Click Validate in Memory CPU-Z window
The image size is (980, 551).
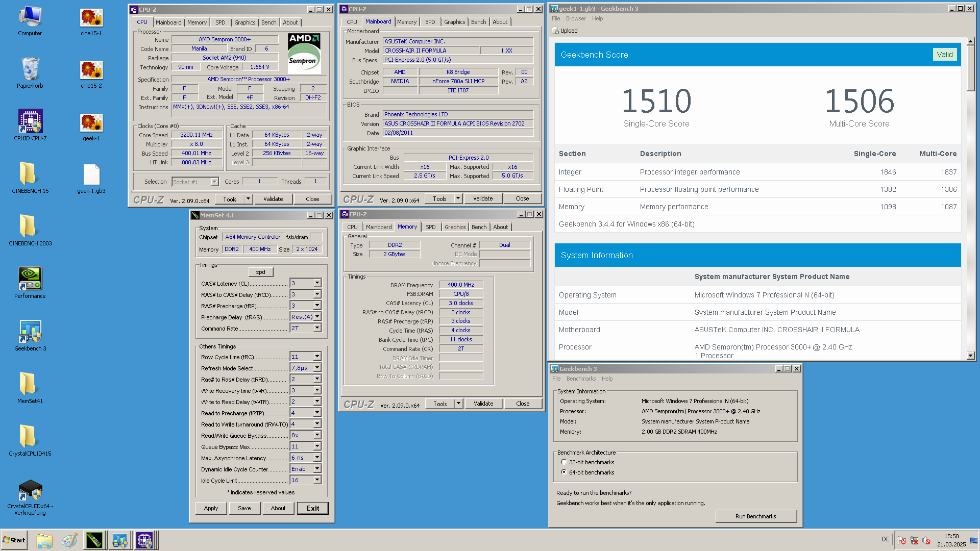pyautogui.click(x=483, y=404)
